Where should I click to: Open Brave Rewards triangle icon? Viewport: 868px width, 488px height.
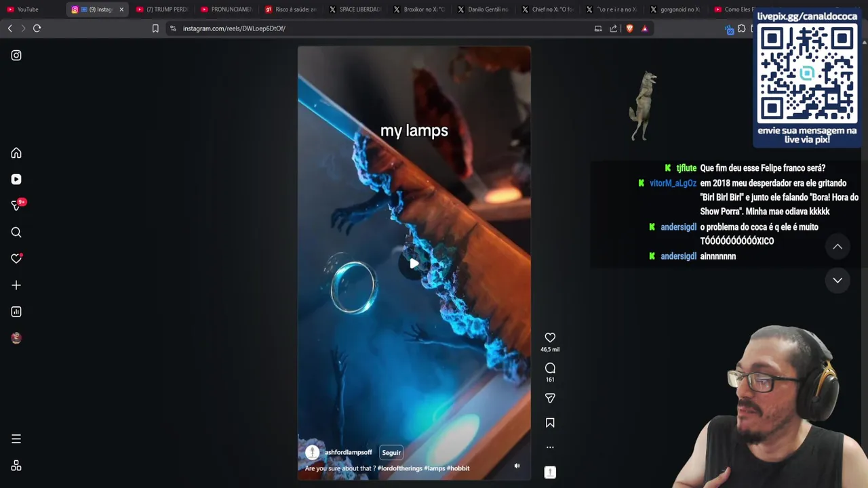tap(644, 28)
